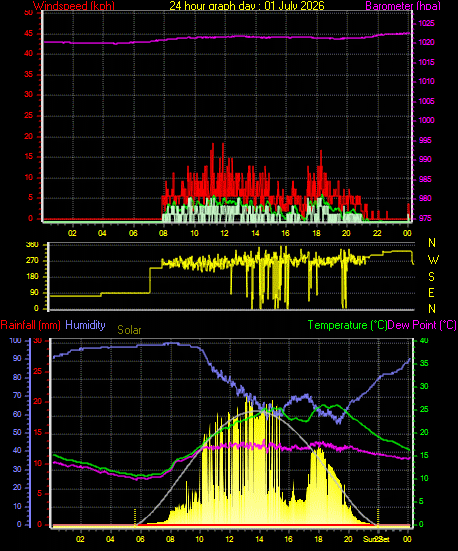
Task: Click the "995" barometer scale value
Action: click(x=425, y=140)
